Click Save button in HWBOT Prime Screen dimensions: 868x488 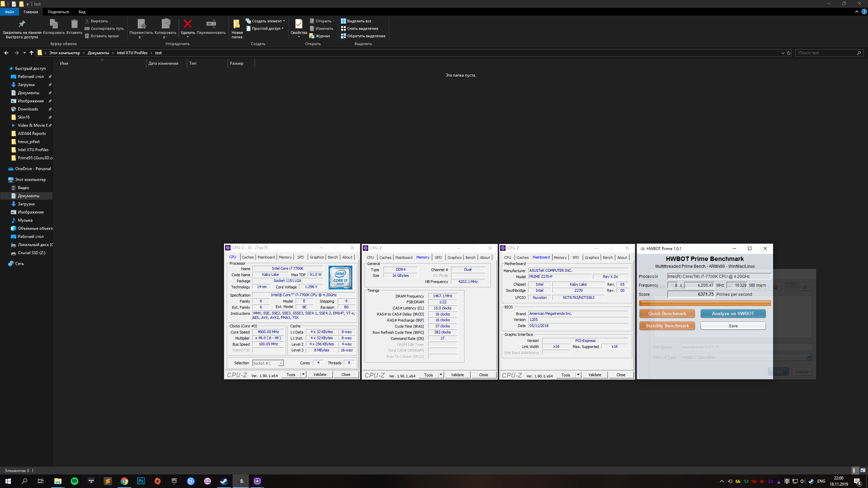tap(733, 326)
